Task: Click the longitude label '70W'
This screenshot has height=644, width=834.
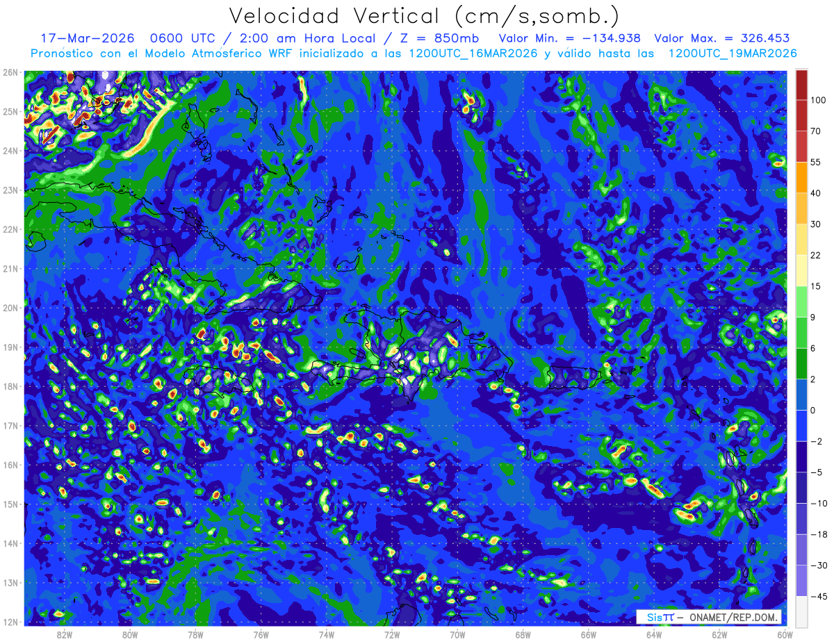Action: [x=457, y=634]
